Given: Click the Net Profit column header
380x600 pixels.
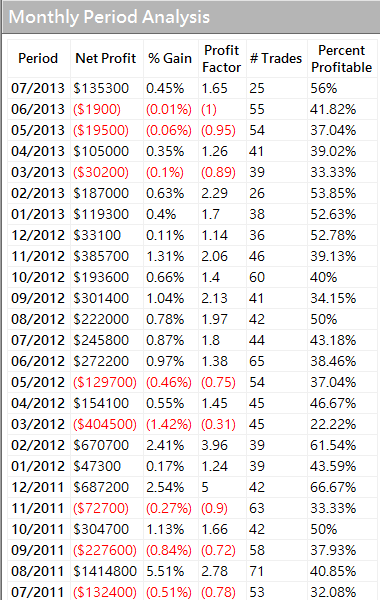Looking at the screenshot, I should pos(106,59).
